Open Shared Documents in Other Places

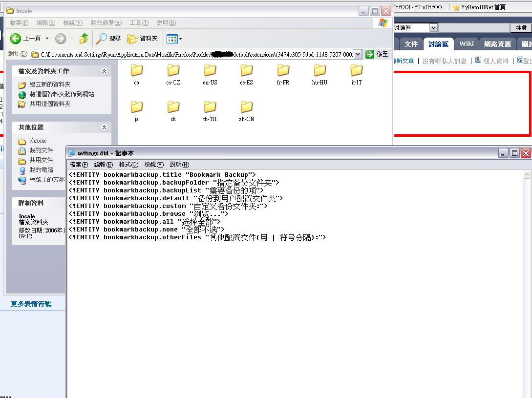click(41, 160)
